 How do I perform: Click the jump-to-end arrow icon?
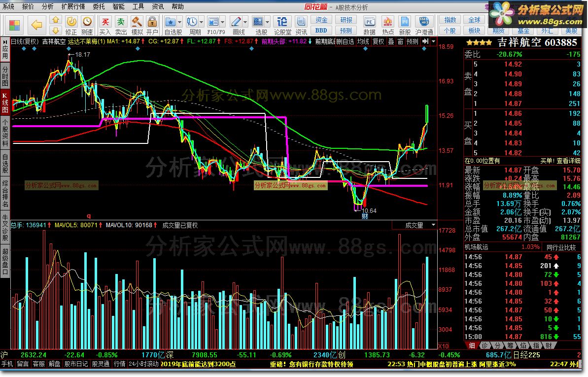pos(425,41)
